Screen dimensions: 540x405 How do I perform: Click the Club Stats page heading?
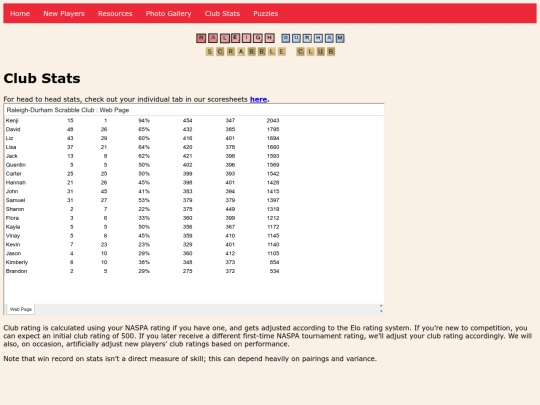click(42, 79)
